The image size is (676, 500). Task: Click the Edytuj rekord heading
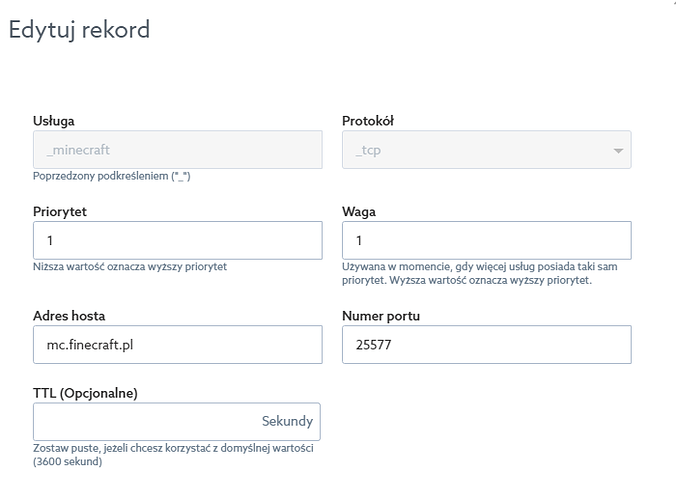click(79, 30)
